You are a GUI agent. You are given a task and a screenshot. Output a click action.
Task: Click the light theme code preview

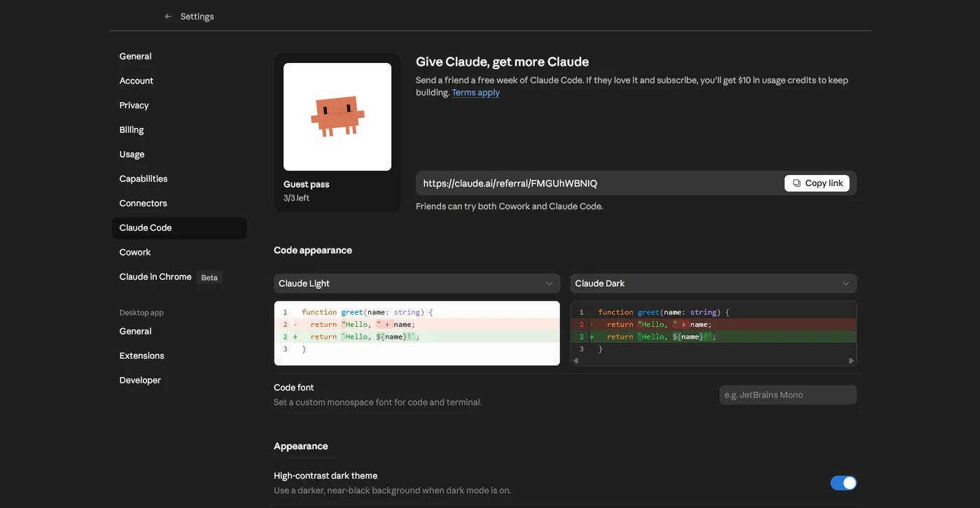coord(417,333)
